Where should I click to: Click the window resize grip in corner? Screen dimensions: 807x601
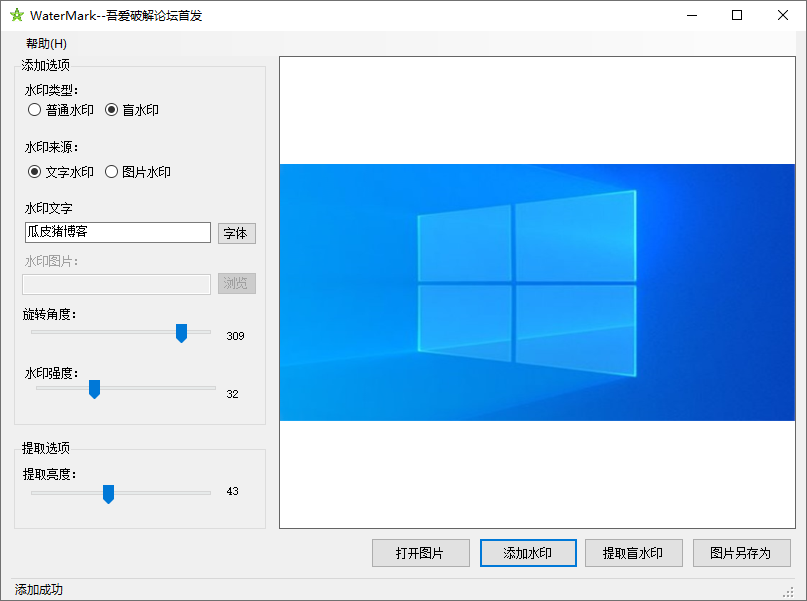(x=788, y=593)
